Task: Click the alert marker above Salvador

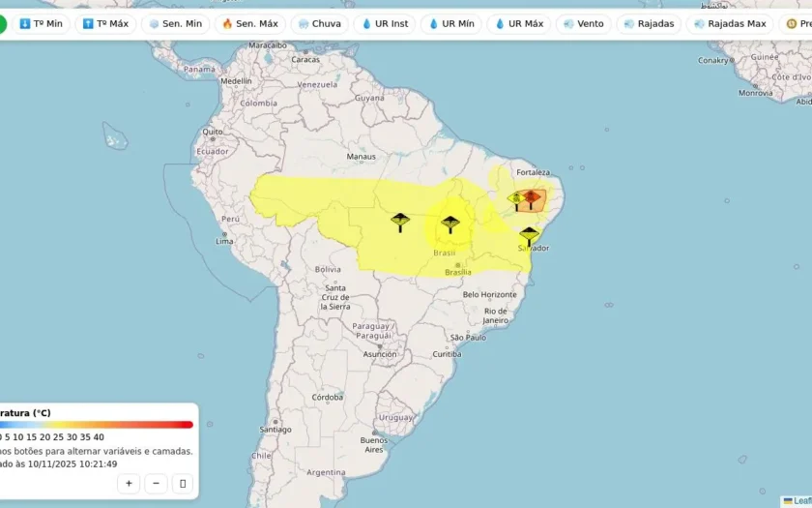Action: point(529,236)
